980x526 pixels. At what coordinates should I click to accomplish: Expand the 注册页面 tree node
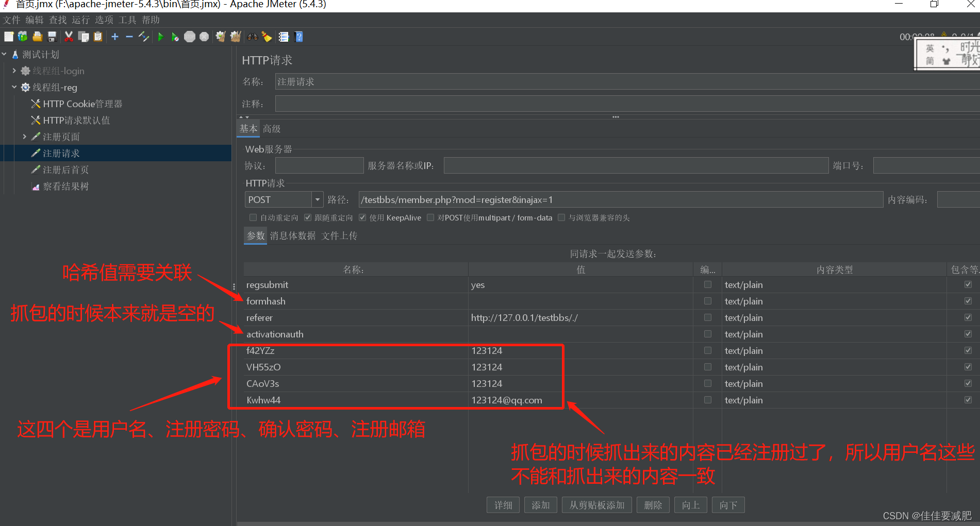pyautogui.click(x=24, y=137)
